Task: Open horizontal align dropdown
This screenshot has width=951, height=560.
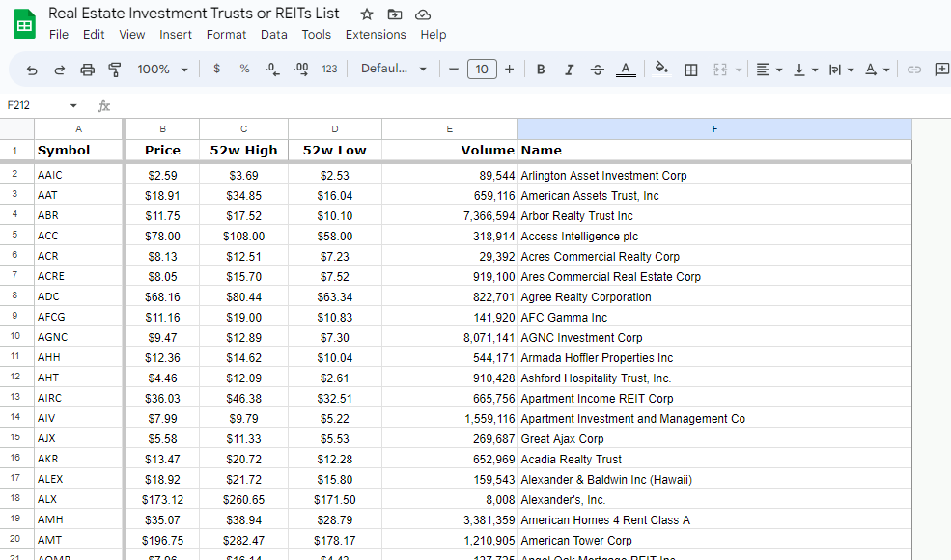Action: point(769,70)
